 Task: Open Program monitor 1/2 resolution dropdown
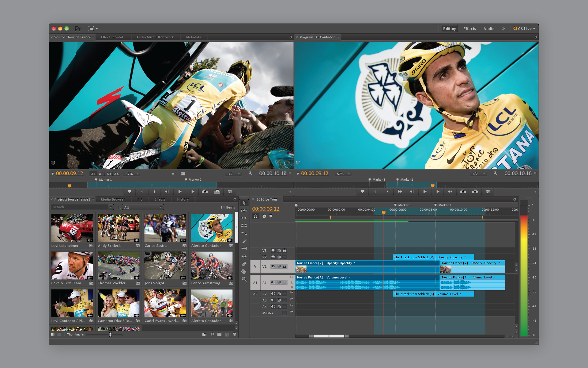[478, 174]
